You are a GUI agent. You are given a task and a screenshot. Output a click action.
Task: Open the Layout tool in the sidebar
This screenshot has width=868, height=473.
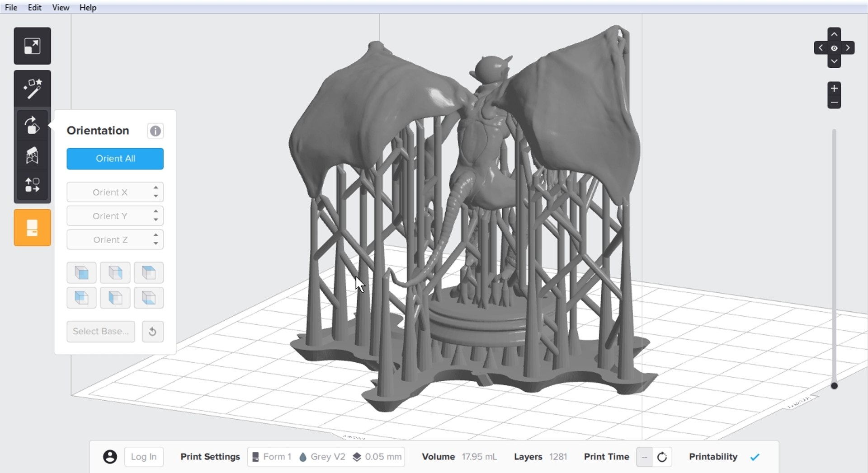pos(32,185)
